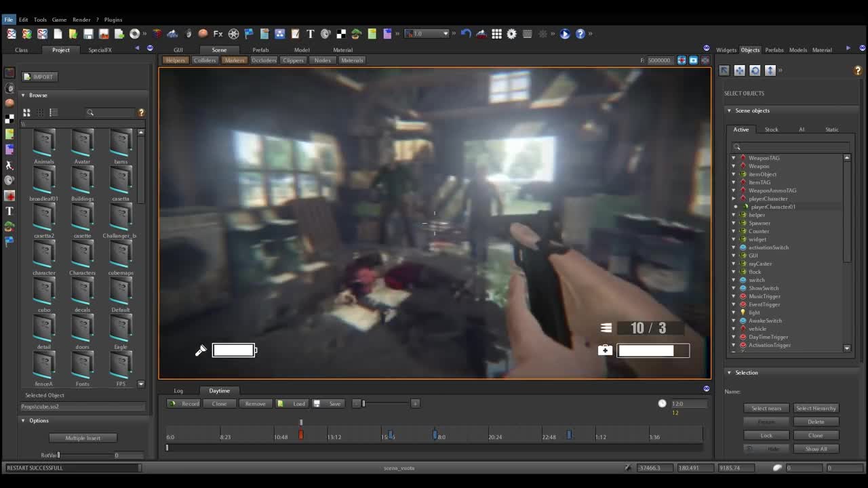The height and width of the screenshot is (488, 868).
Task: Select the rotate tool in Objects panel
Action: pos(755,70)
